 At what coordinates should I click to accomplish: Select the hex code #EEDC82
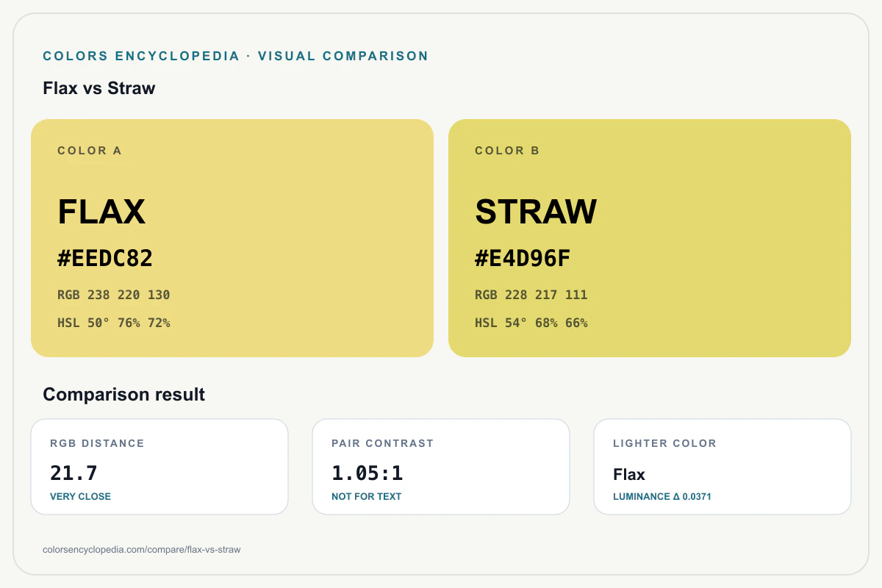coord(105,259)
